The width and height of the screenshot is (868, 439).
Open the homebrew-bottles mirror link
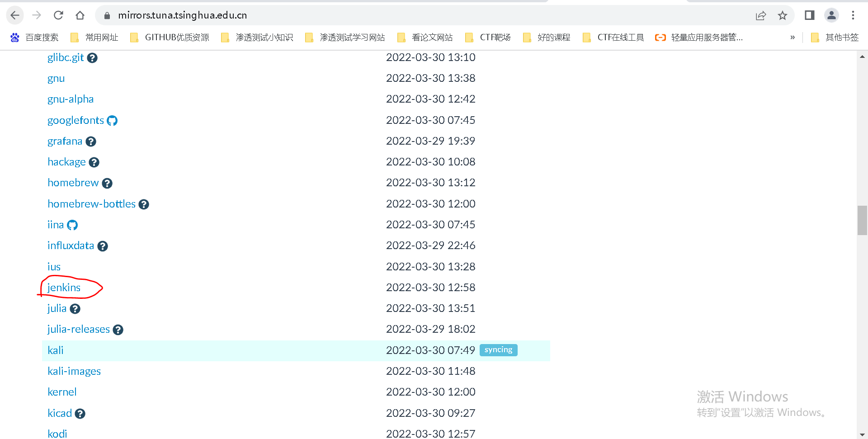(x=91, y=204)
